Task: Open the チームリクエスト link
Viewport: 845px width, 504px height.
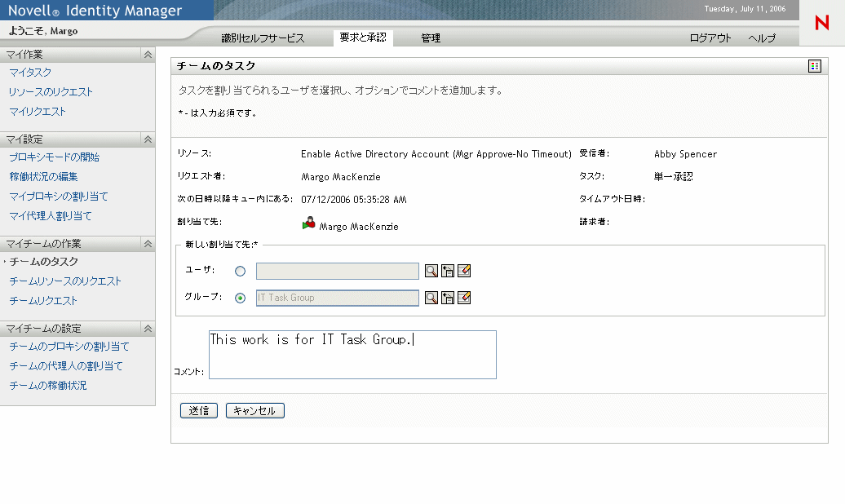Action: 43,301
